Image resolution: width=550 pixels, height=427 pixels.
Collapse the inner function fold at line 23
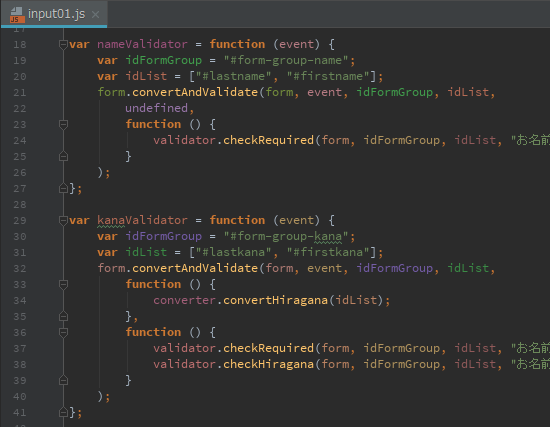pyautogui.click(x=63, y=124)
